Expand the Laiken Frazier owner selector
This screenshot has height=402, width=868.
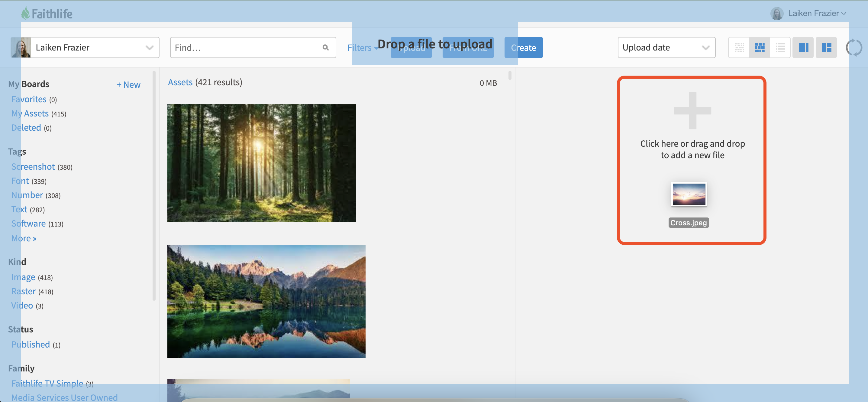[x=85, y=47]
